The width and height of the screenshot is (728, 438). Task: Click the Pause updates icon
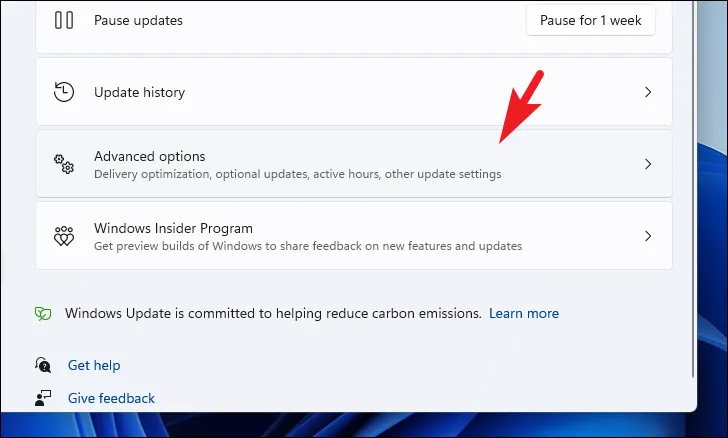pyautogui.click(x=64, y=20)
